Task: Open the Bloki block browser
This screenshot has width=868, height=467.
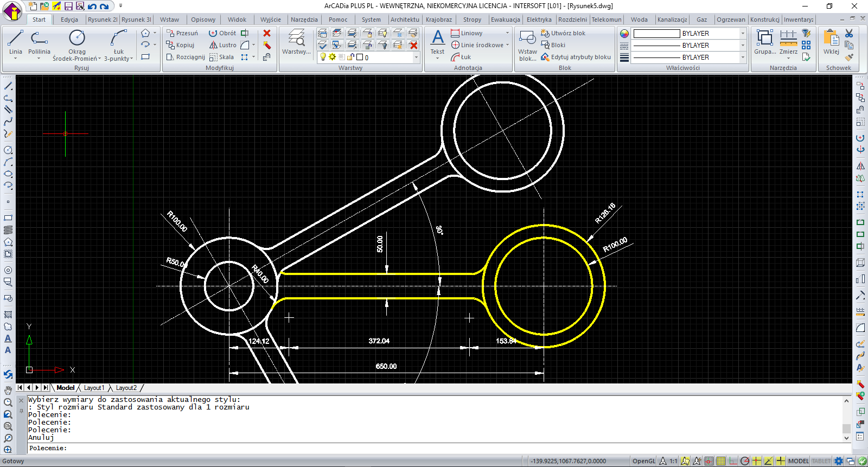Action: pos(553,45)
